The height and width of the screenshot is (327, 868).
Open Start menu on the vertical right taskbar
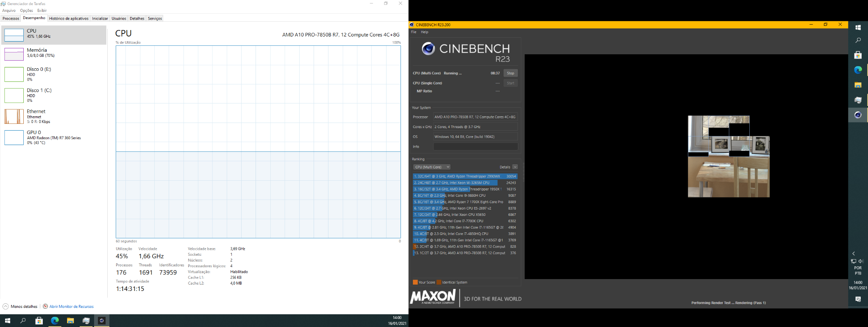click(858, 28)
